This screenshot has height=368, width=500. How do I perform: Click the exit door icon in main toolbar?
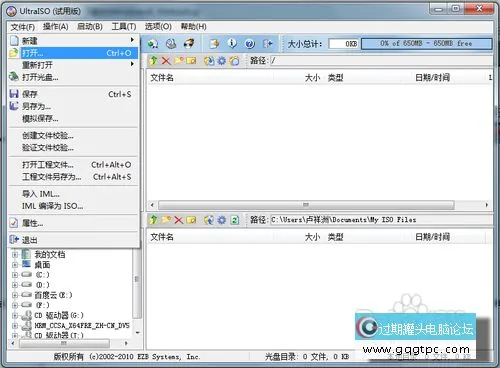point(268,44)
